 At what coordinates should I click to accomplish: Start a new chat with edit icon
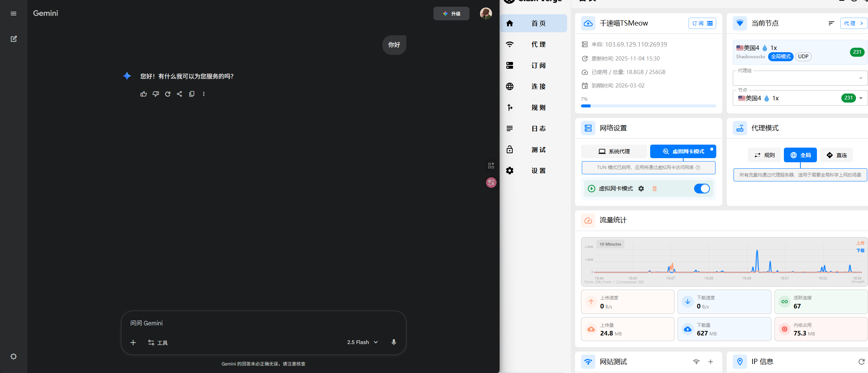point(14,39)
